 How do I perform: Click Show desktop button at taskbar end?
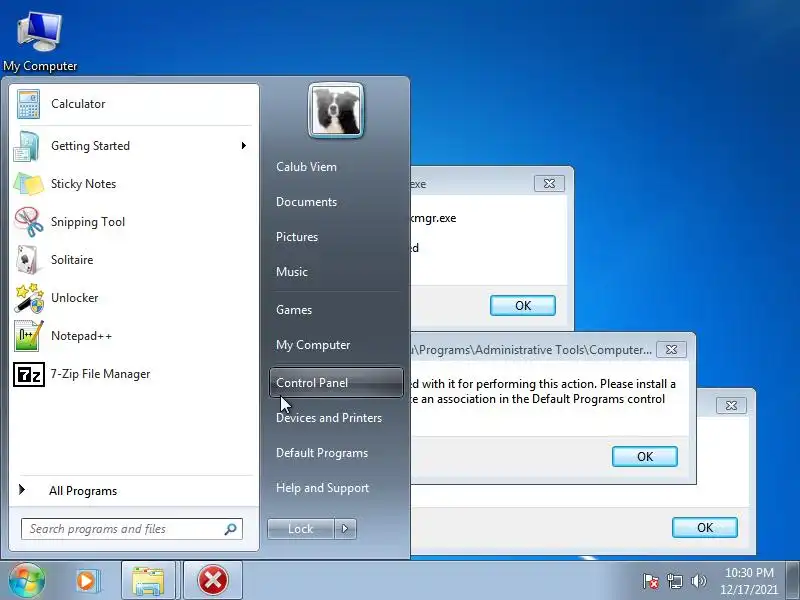pos(793,581)
